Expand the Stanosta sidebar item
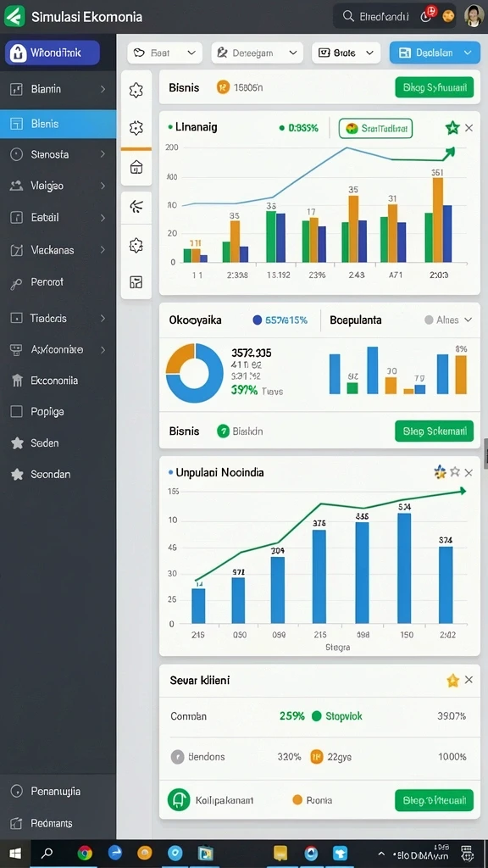Viewport: 488px width, 868px height. 58,154
